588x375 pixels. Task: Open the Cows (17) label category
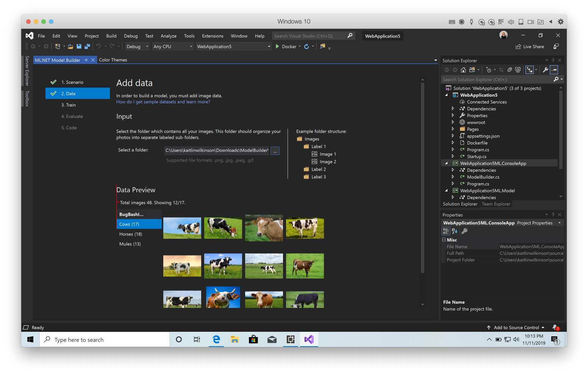pyautogui.click(x=129, y=224)
